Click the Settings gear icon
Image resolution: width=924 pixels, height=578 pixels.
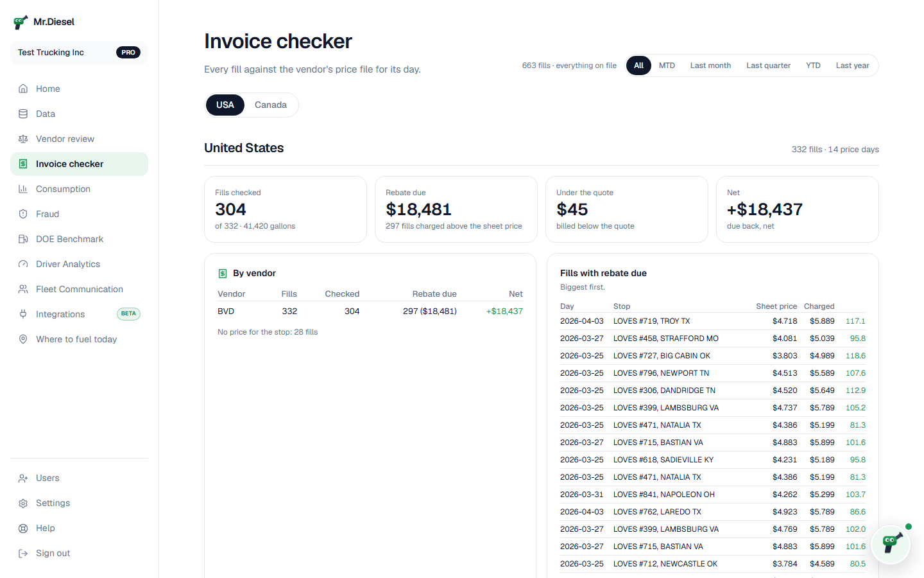pyautogui.click(x=23, y=503)
